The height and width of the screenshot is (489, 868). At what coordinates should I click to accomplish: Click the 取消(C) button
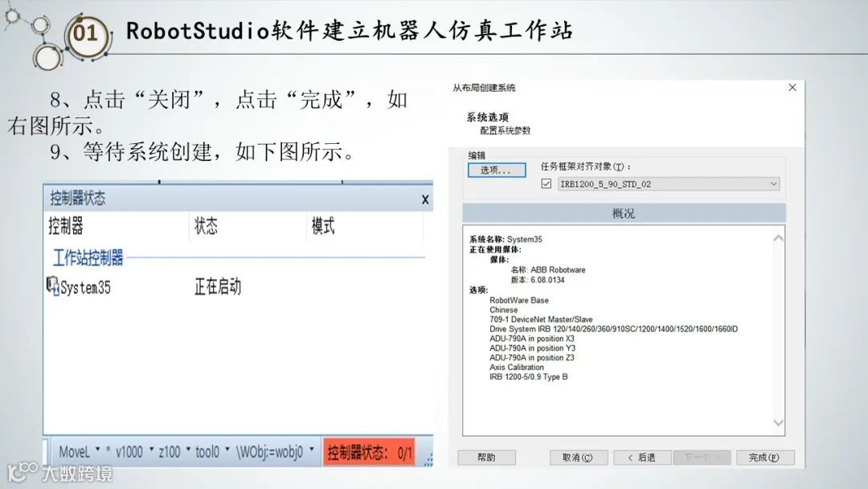[578, 458]
